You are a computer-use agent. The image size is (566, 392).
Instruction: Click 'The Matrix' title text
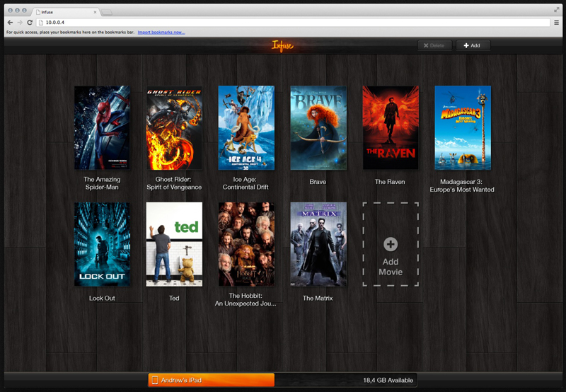tap(318, 298)
